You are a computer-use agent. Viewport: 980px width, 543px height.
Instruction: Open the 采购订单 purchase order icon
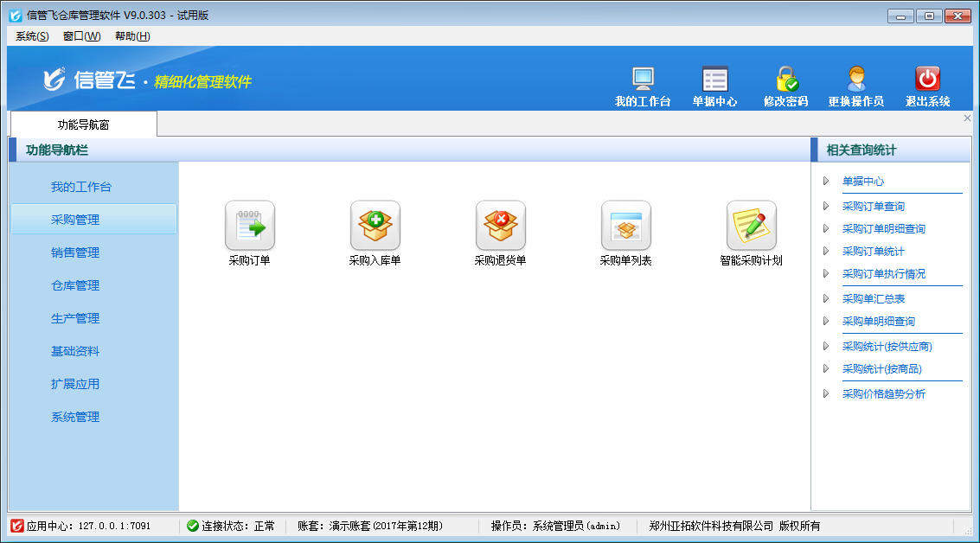point(249,226)
